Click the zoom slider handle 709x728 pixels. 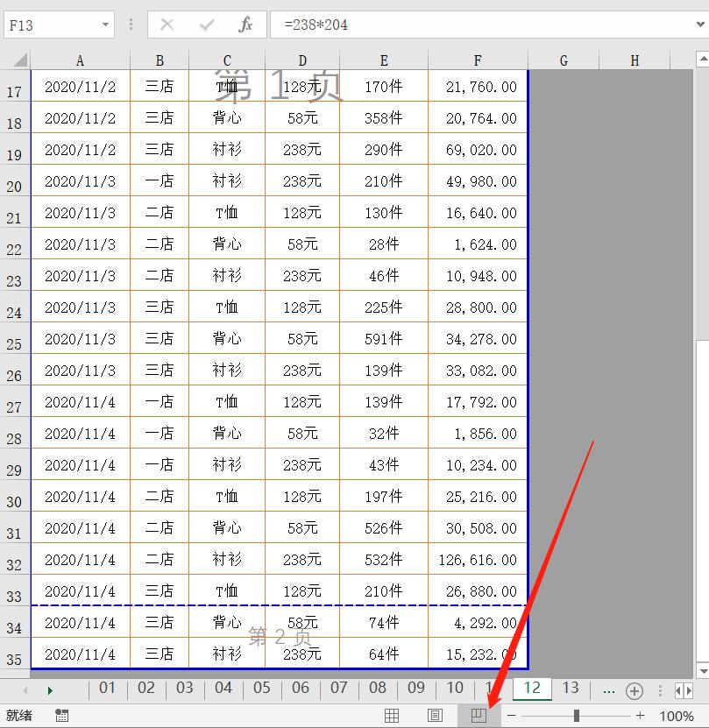click(576, 716)
